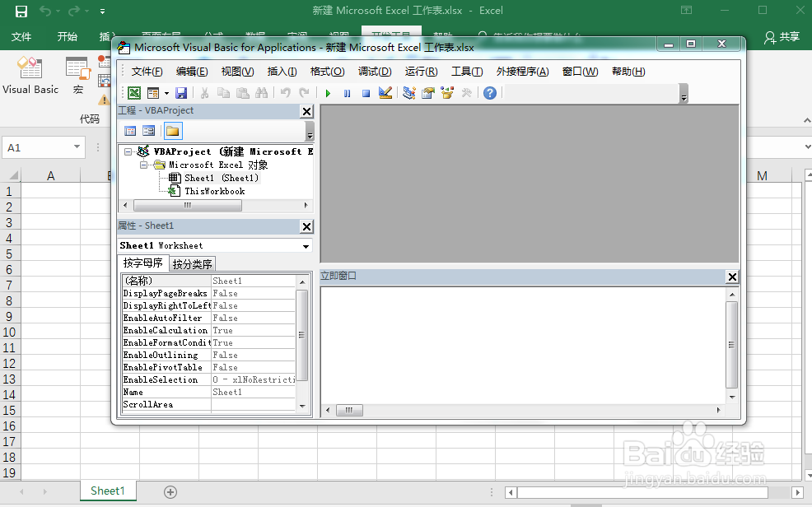Click 共享 share button in Excel
The width and height of the screenshot is (812, 507).
pos(782,37)
